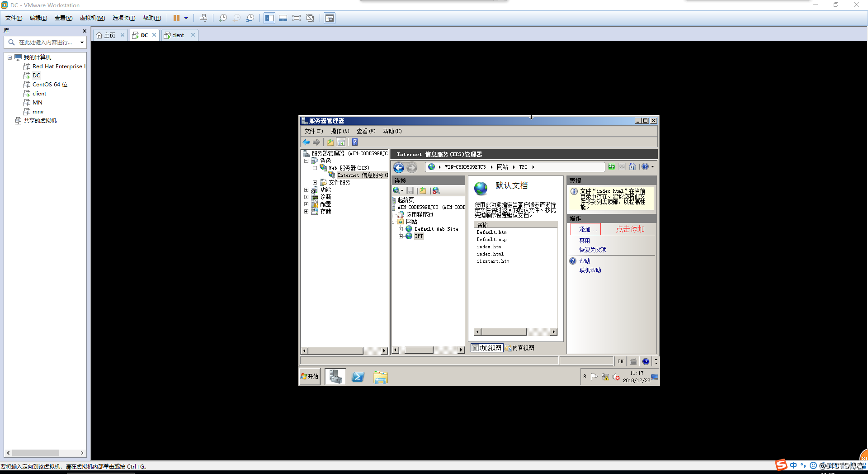Expand the 功能 node
868x474 pixels.
(x=306, y=190)
